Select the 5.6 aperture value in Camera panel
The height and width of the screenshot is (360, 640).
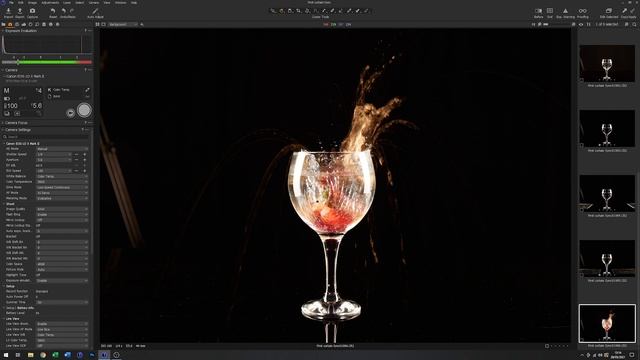pyautogui.click(x=37, y=106)
